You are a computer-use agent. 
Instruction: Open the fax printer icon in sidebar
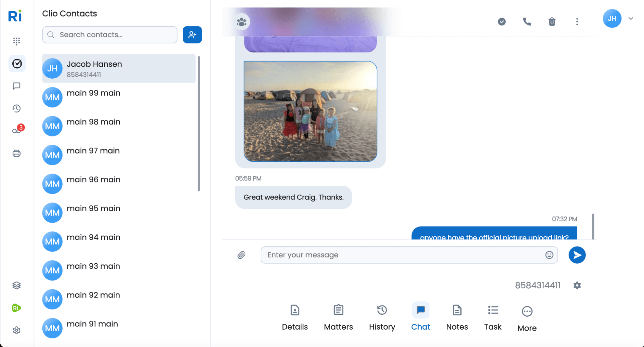pos(17,153)
